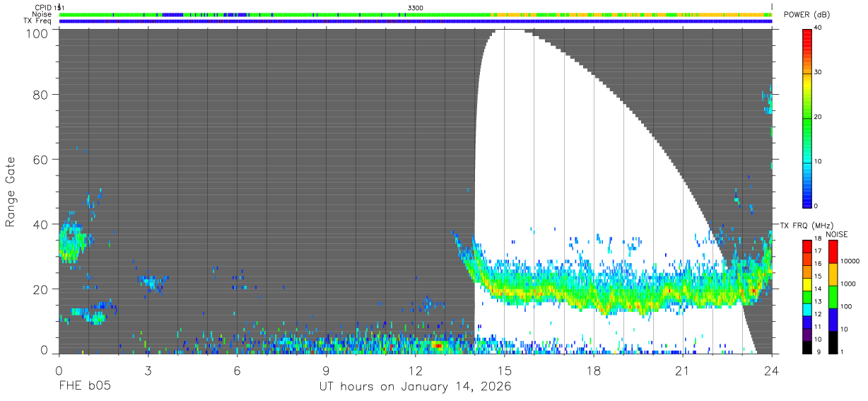Click the 'CPID' row label
Viewport: 868px width, 401px height.
pyautogui.click(x=42, y=7)
